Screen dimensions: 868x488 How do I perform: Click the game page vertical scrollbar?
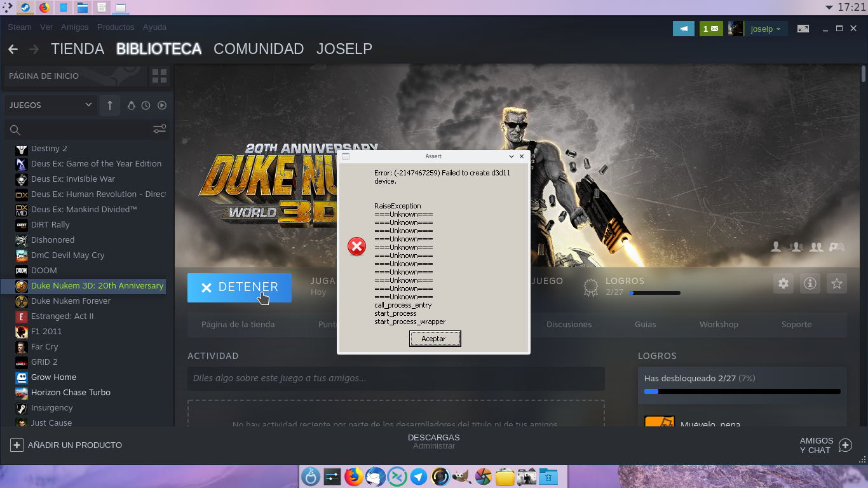[x=864, y=74]
